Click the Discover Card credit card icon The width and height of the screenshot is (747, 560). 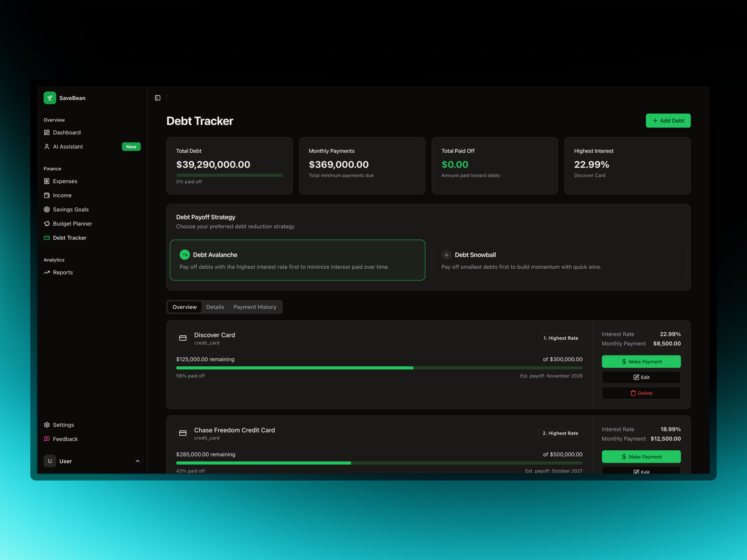(x=183, y=338)
